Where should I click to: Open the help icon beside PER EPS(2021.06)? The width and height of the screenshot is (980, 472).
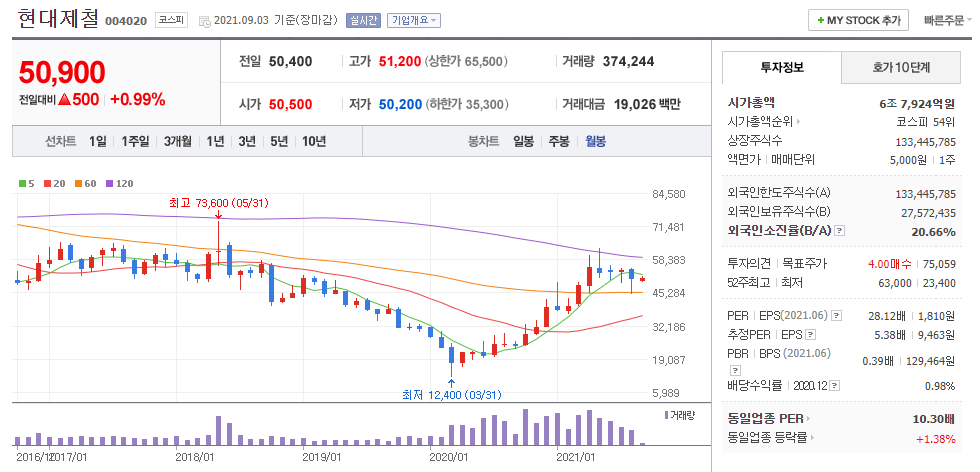(x=837, y=315)
